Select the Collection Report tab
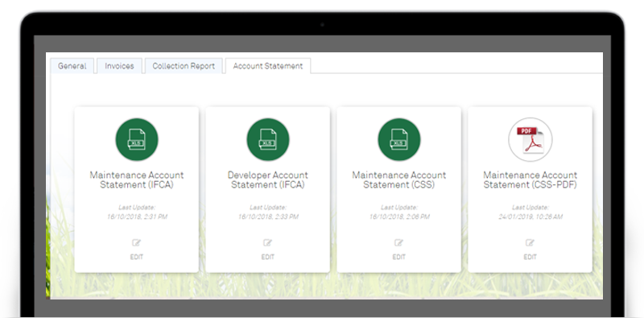The width and height of the screenshot is (644, 318). 184,66
